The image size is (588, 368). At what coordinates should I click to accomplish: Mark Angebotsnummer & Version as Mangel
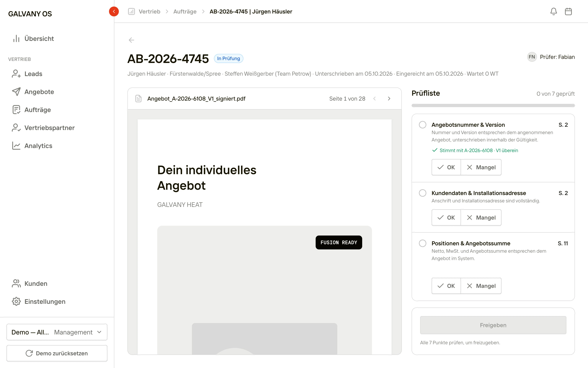tap(481, 167)
